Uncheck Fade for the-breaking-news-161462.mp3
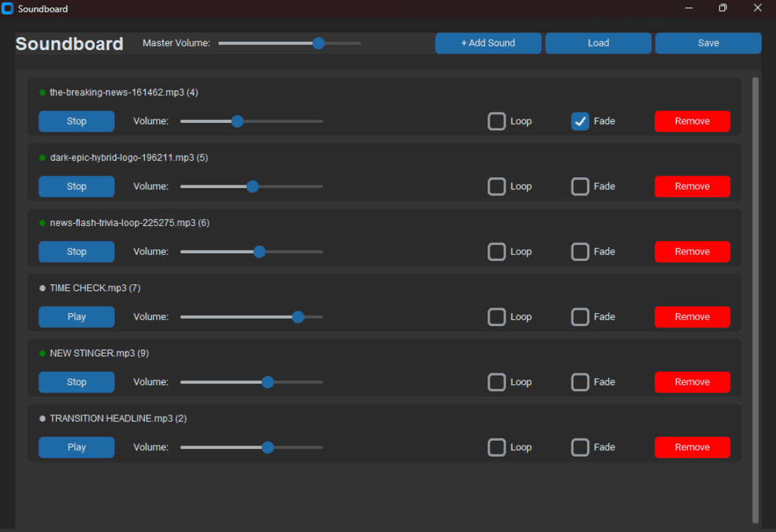 [x=580, y=122]
